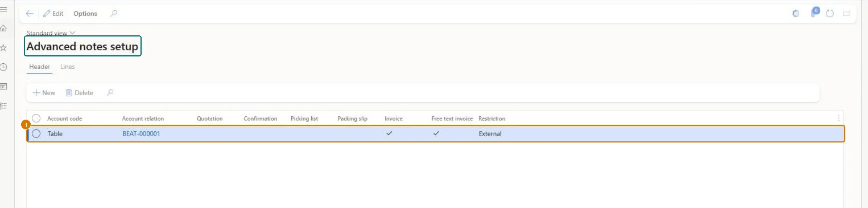Expand the Standard view dropdown
Viewport: 868px width, 208px height.
51,33
